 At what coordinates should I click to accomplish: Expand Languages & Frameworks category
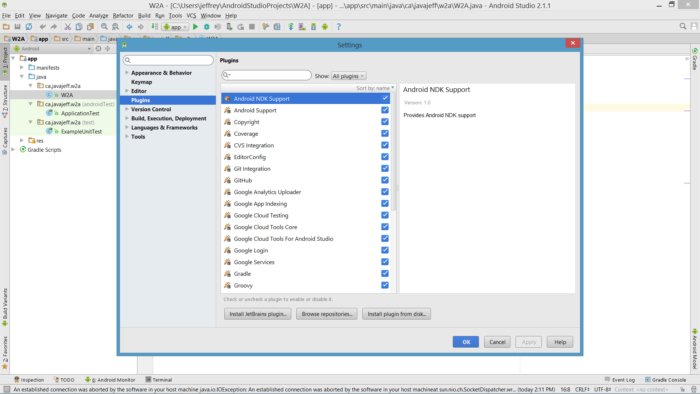(x=127, y=127)
